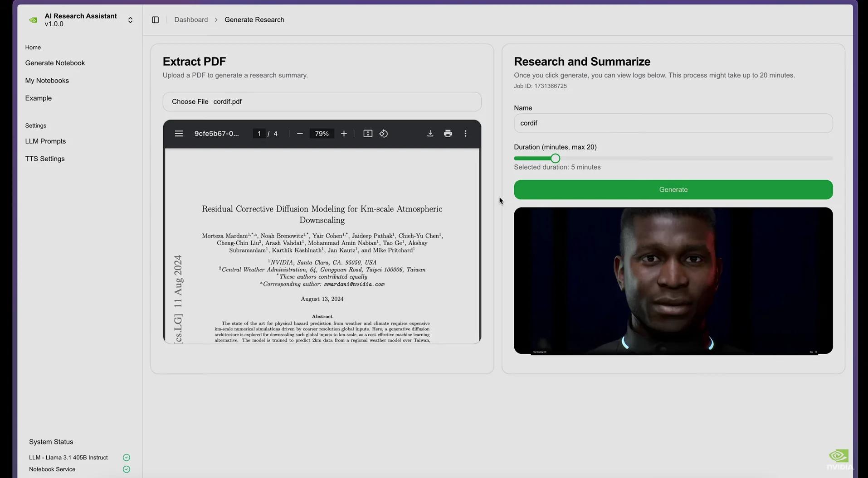Click the NVIDIA logo beside AI Research Assistant
Screen dimensions: 868x478
(x=33, y=20)
